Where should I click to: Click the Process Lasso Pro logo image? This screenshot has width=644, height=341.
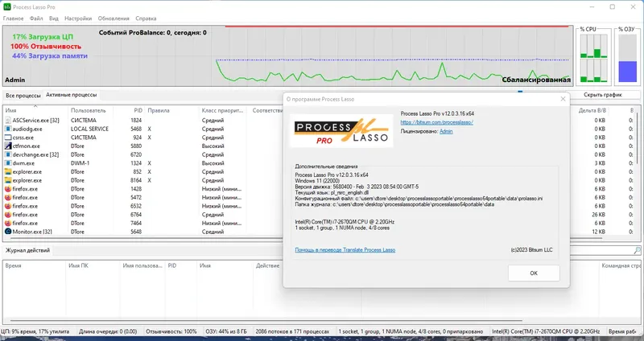(341, 130)
